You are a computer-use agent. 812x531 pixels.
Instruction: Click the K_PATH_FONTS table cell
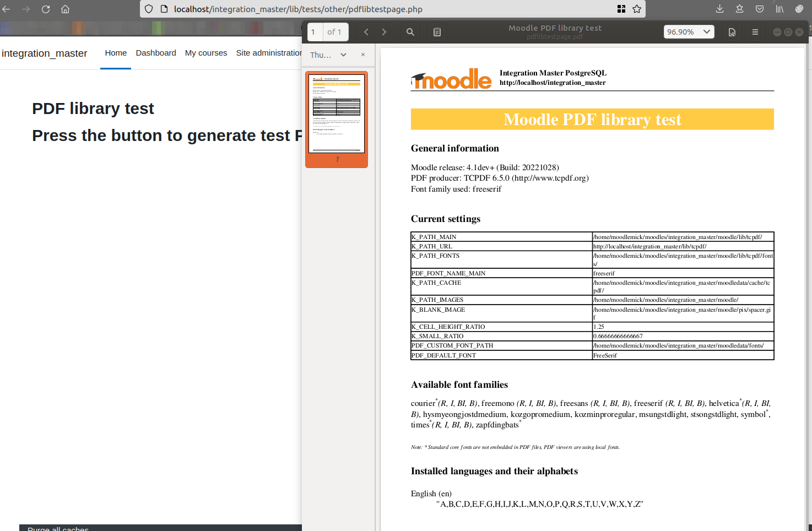501,260
